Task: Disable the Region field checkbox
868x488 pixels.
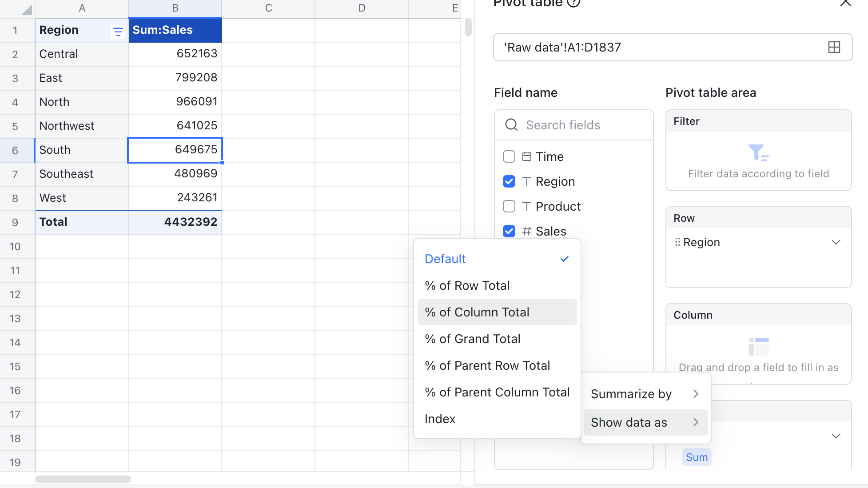Action: point(509,181)
